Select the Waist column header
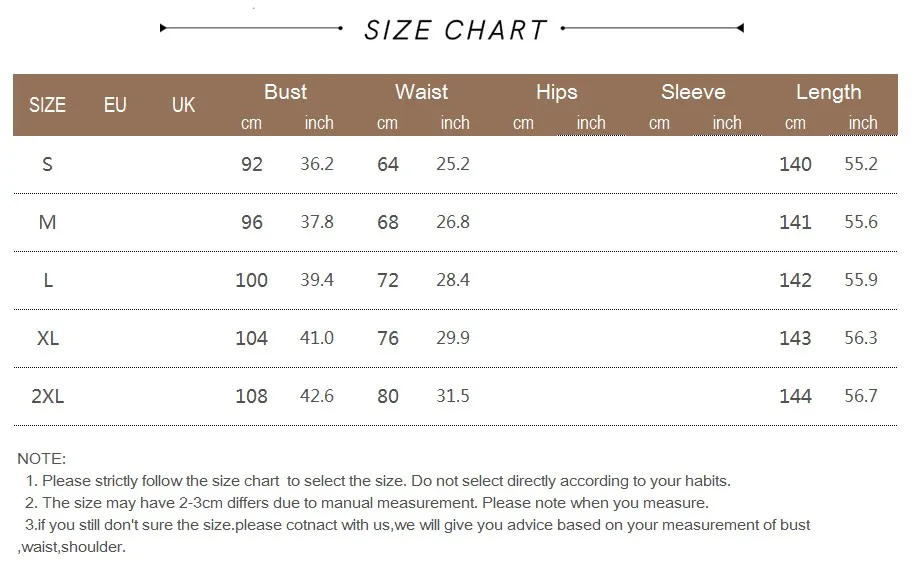Image resolution: width=921 pixels, height=572 pixels. click(x=421, y=92)
